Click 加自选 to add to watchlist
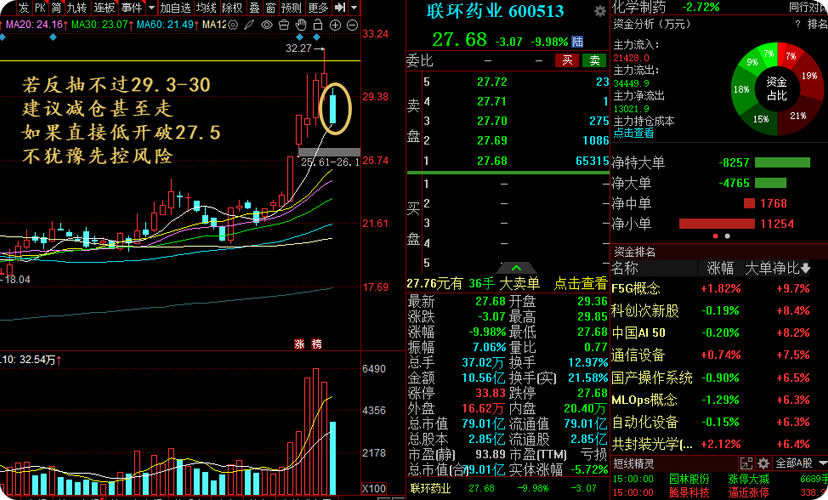 coord(175,7)
